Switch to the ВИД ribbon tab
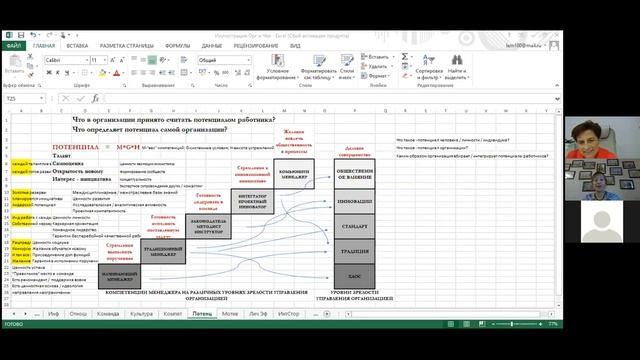640x360 pixels. (295, 46)
